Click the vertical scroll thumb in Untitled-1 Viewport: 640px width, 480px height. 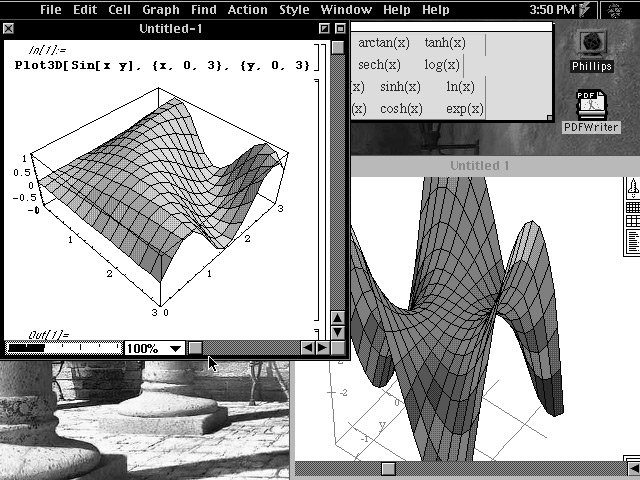pyautogui.click(x=338, y=48)
